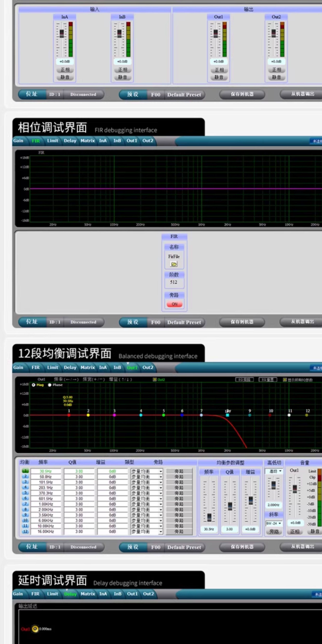The width and height of the screenshot is (322, 644).
Task: Open the filter type dropdown for band 1
Action: pos(161,471)
